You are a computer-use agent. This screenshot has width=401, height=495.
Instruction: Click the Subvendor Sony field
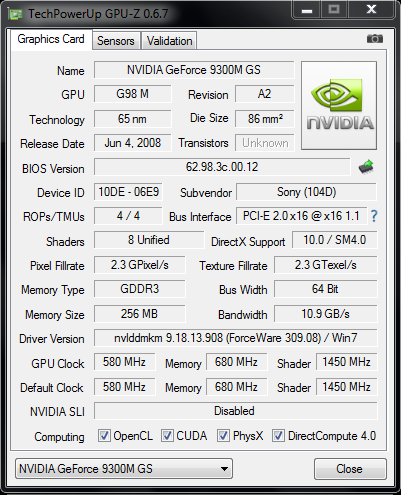(306, 192)
